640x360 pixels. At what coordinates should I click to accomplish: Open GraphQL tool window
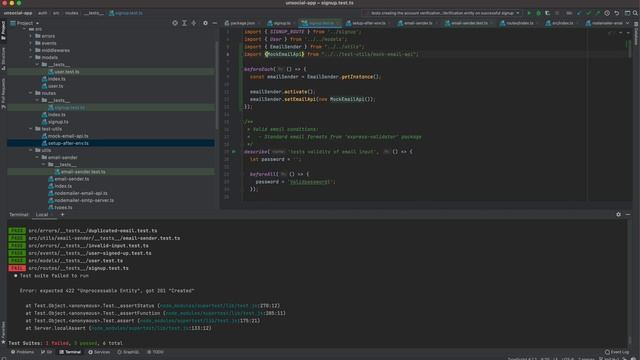(128, 352)
